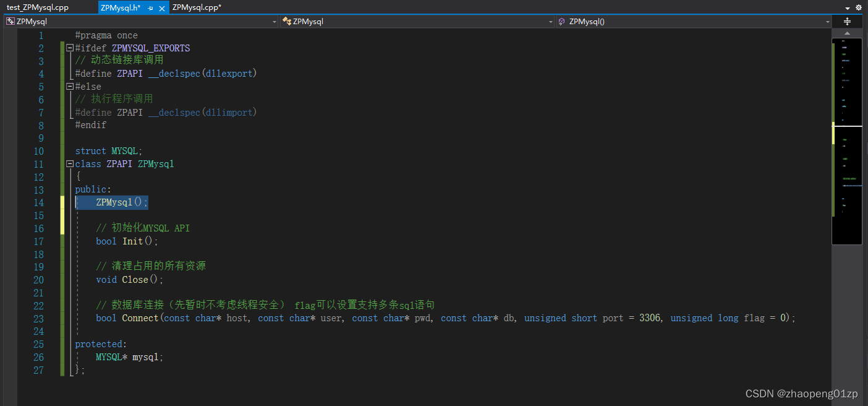Viewport: 868px width, 406px height.
Task: Click the scrollbar up arrow
Action: pyautogui.click(x=847, y=32)
